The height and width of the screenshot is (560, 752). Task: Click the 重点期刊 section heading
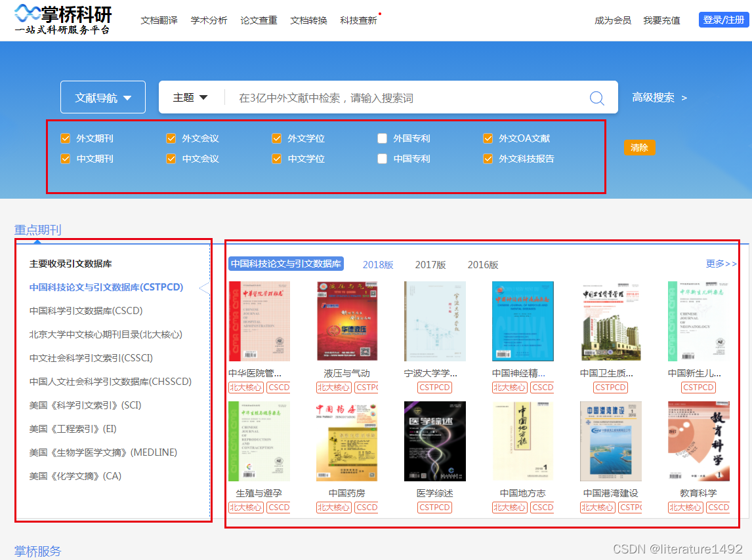pos(38,230)
